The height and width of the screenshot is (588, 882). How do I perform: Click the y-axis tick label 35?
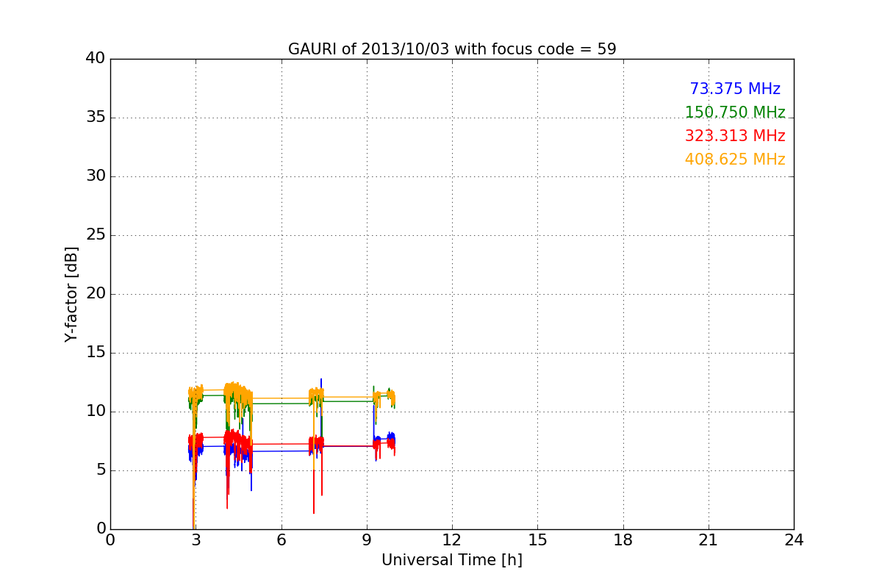tap(95, 118)
